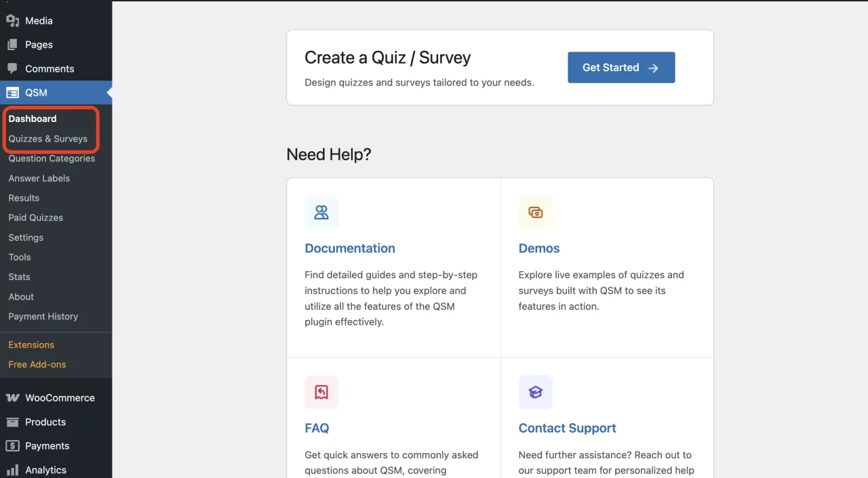868x478 pixels.
Task: Click the arrow in Get Started button
Action: (x=653, y=68)
